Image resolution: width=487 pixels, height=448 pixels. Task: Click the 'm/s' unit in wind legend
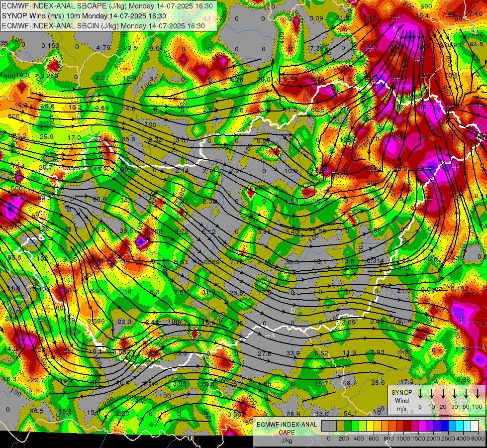[x=401, y=409]
